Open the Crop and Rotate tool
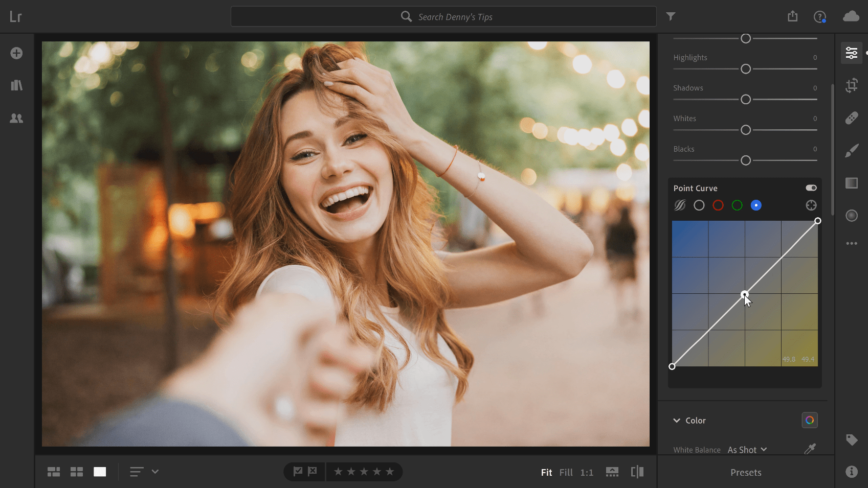Viewport: 868px width, 488px height. click(x=852, y=85)
